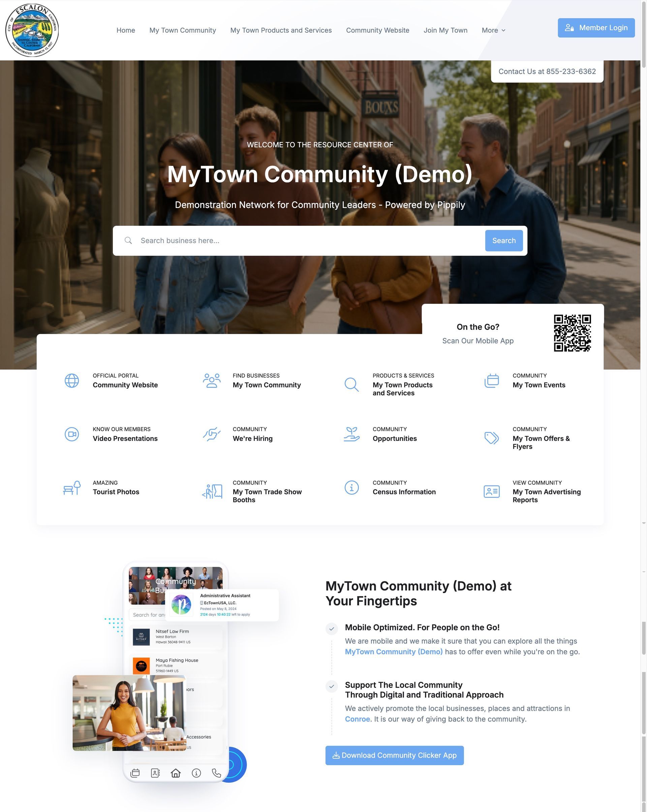Viewport: 647px width, 812px height.
Task: Click Download Community Clicker App button
Action: pos(394,755)
